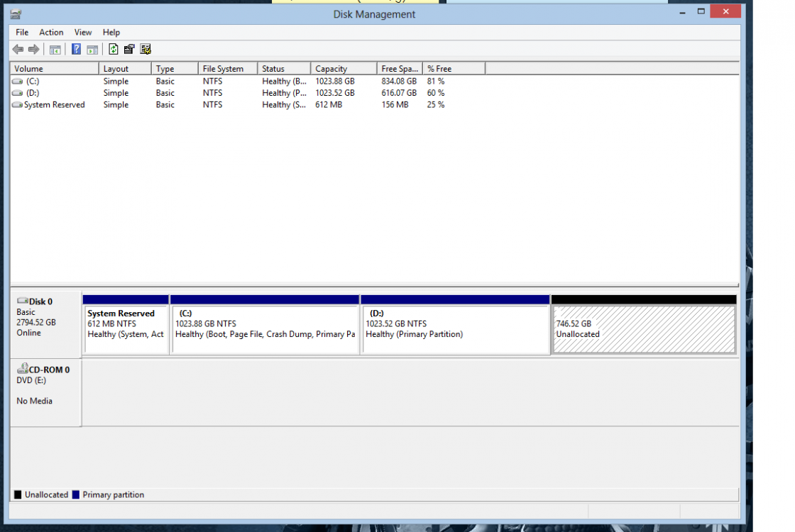Image resolution: width=795 pixels, height=532 pixels.
Task: Toggle the Show/Hide Action Pane icon
Action: (92, 49)
